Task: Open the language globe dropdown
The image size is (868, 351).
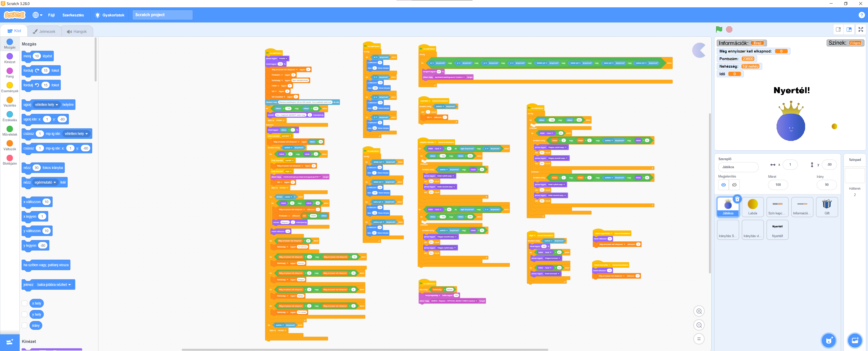Action: pos(37,15)
